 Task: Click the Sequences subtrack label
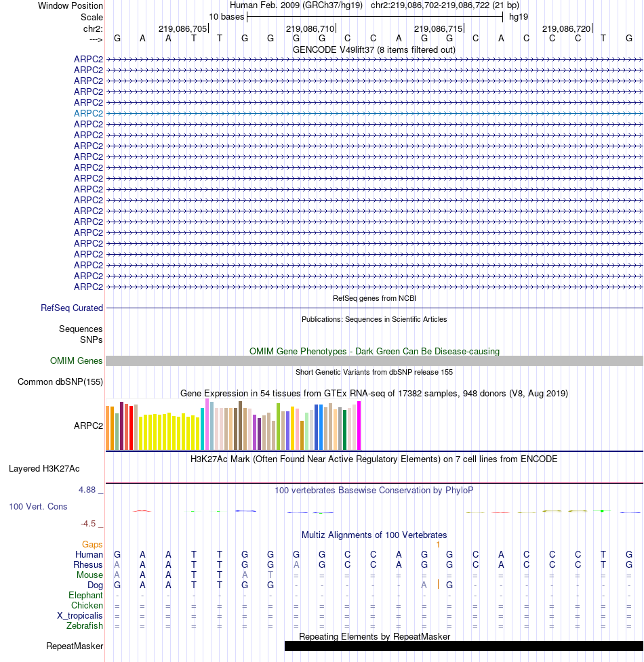pyautogui.click(x=81, y=329)
